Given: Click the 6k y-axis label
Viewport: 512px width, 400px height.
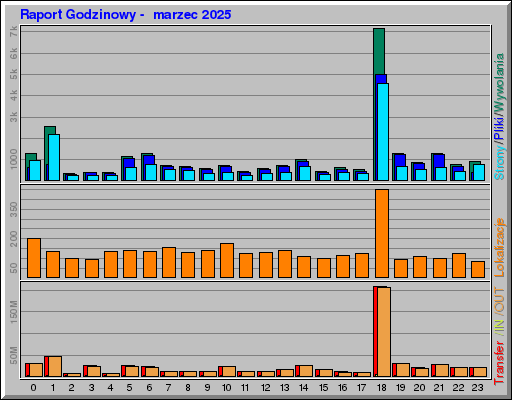Looking at the screenshot, I should tap(13, 53).
